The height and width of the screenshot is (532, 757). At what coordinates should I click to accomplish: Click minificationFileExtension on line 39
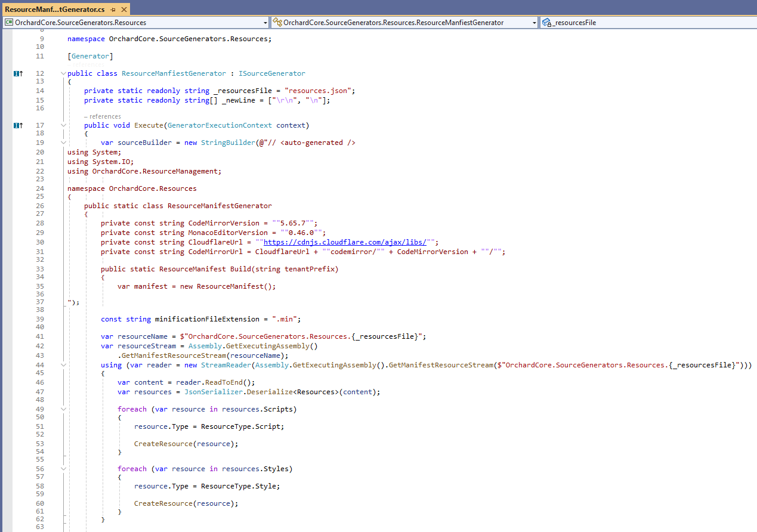click(207, 319)
